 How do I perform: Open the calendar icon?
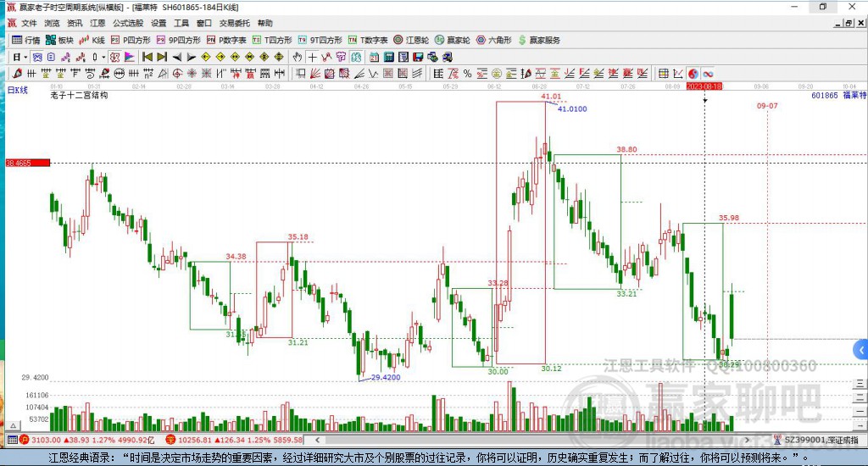tap(374, 57)
